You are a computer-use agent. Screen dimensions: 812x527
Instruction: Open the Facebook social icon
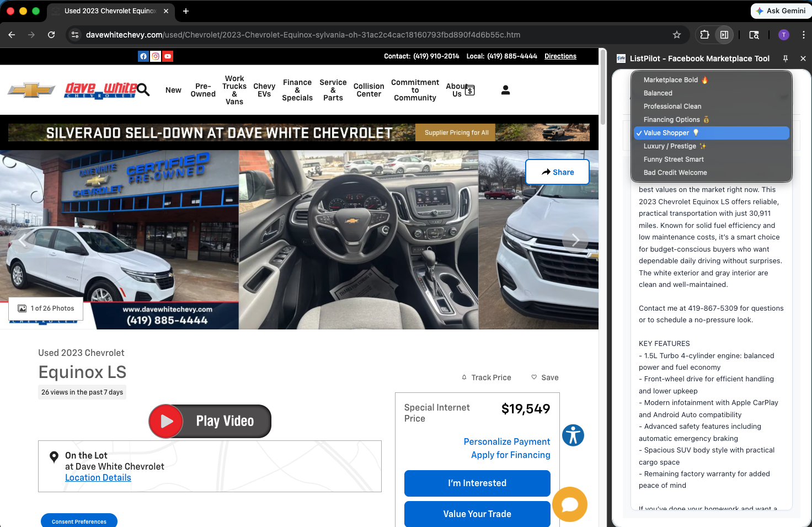click(143, 56)
